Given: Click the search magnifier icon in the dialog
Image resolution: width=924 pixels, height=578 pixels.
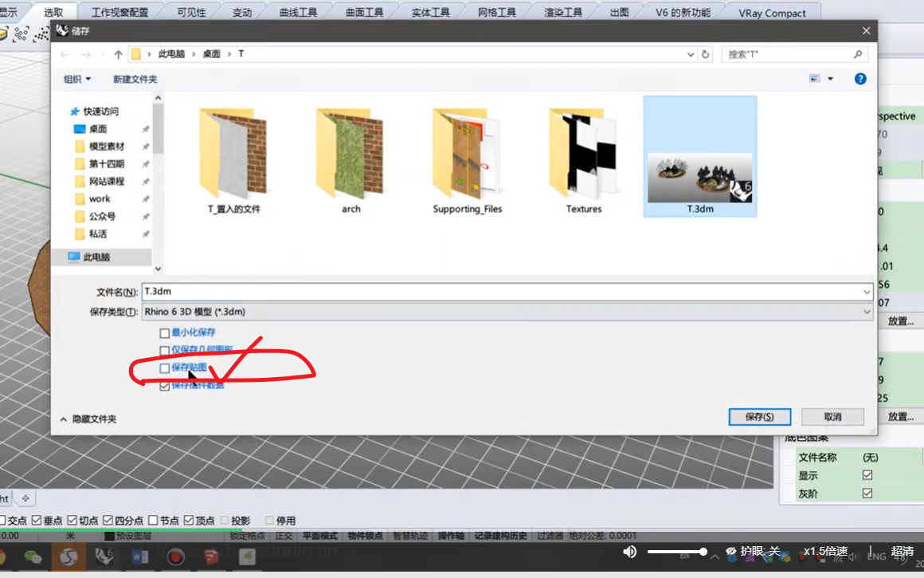Looking at the screenshot, I should [858, 54].
